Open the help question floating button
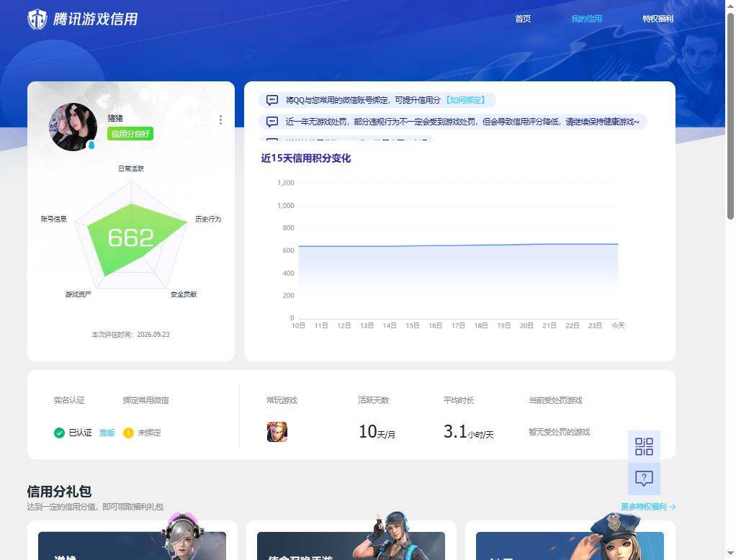736x560 pixels. (x=644, y=479)
